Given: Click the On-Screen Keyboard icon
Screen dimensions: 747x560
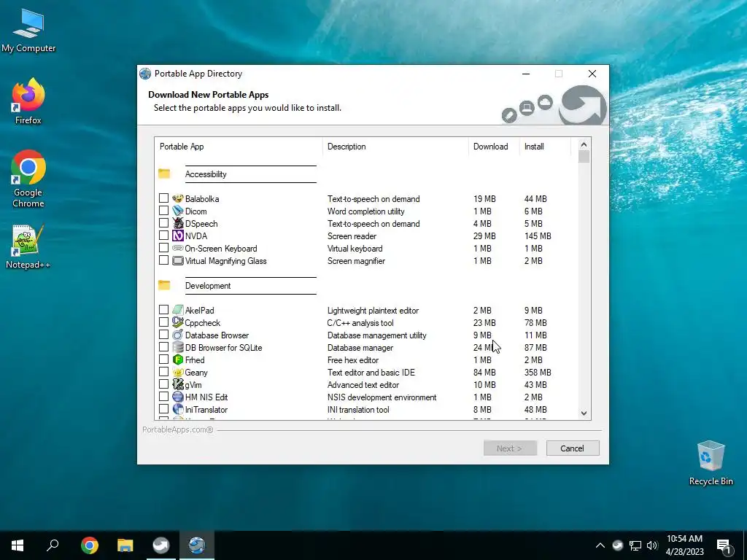Looking at the screenshot, I should (178, 248).
